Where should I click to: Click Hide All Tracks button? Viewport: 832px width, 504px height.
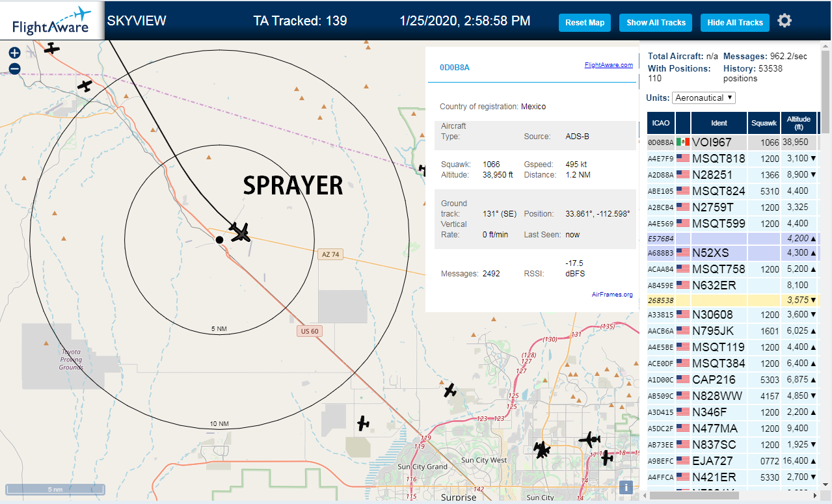pos(735,22)
